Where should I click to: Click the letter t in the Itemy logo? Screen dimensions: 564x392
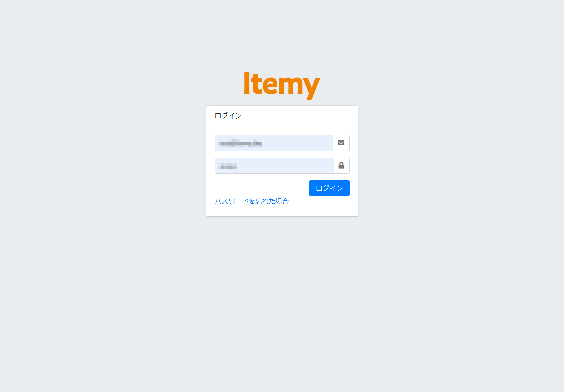pyautogui.click(x=257, y=84)
